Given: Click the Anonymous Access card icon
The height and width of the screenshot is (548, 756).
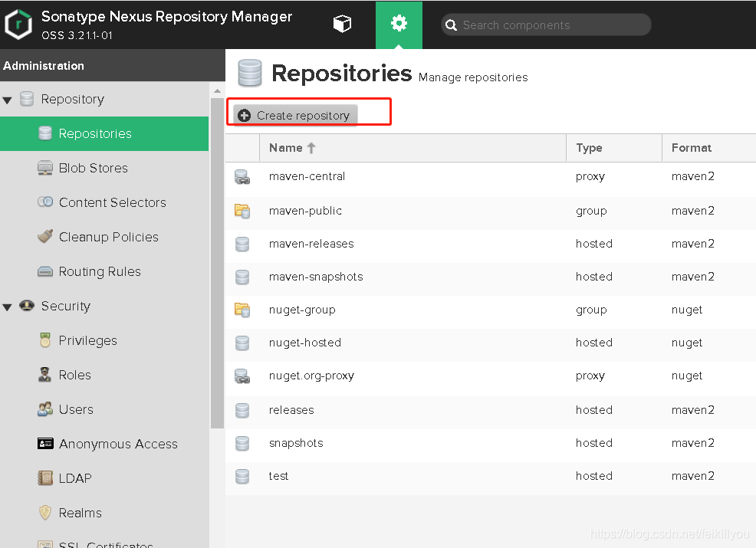Looking at the screenshot, I should point(45,444).
